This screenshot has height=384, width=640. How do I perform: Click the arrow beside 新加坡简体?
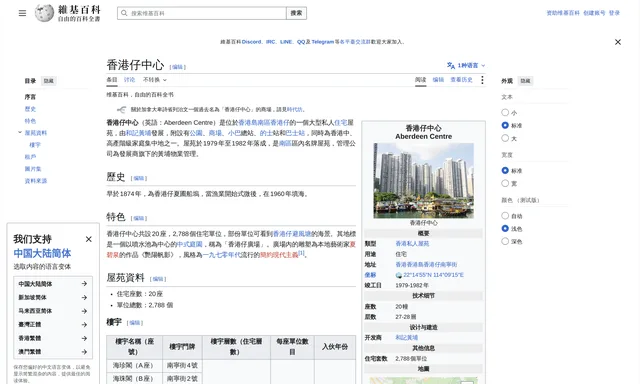point(84,297)
